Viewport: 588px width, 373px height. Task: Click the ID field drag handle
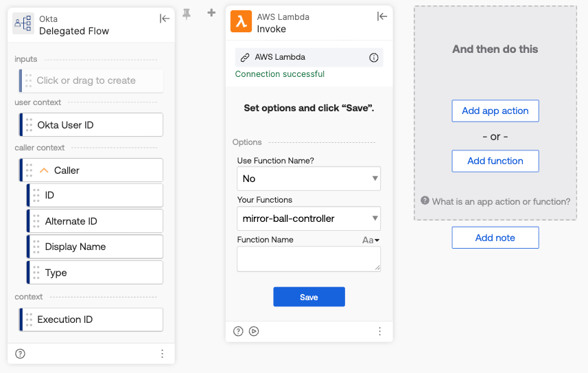point(36,195)
